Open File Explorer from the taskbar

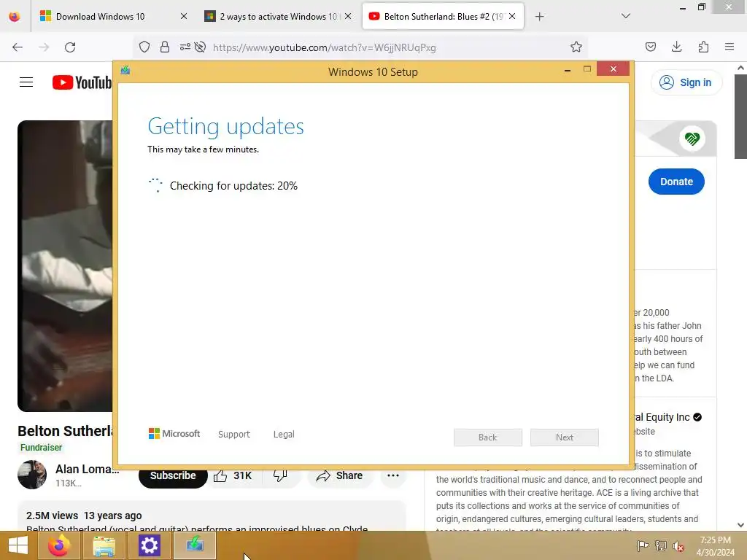pyautogui.click(x=104, y=545)
